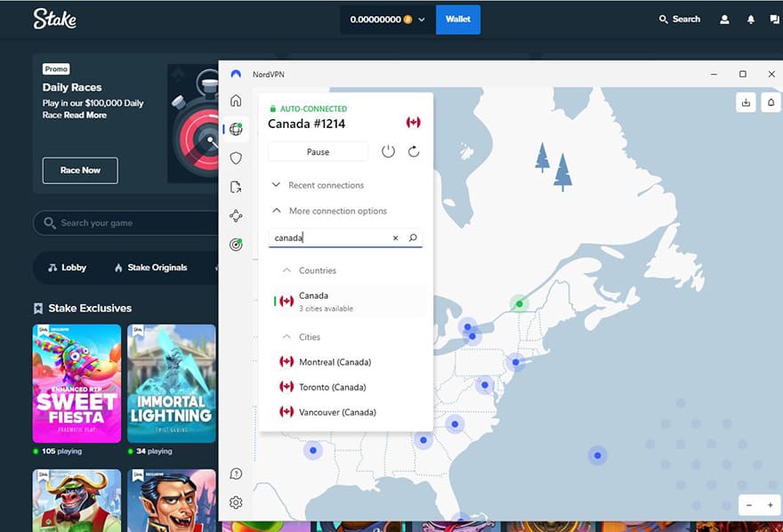783x532 pixels.
Task: Open the Meshnet sidebar icon
Action: pyautogui.click(x=236, y=215)
